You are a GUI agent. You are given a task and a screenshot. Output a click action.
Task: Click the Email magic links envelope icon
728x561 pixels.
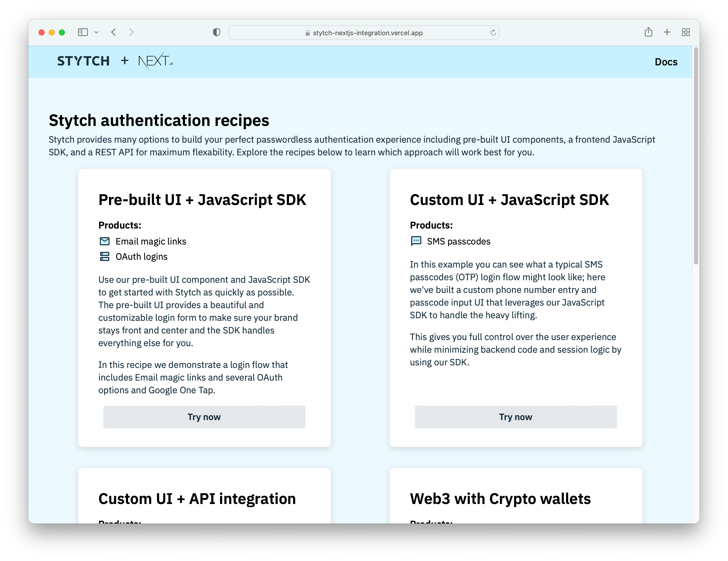[105, 241]
